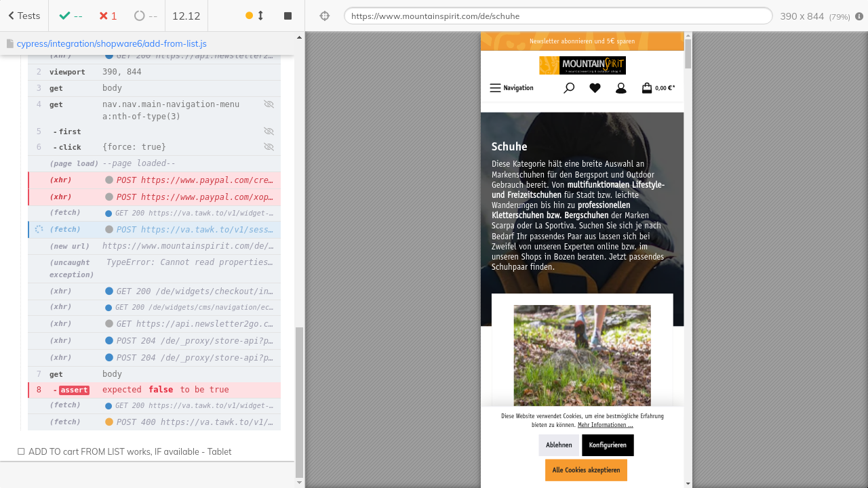The image size is (868, 488).
Task: Open the selector playground crosshair icon
Action: point(324,16)
